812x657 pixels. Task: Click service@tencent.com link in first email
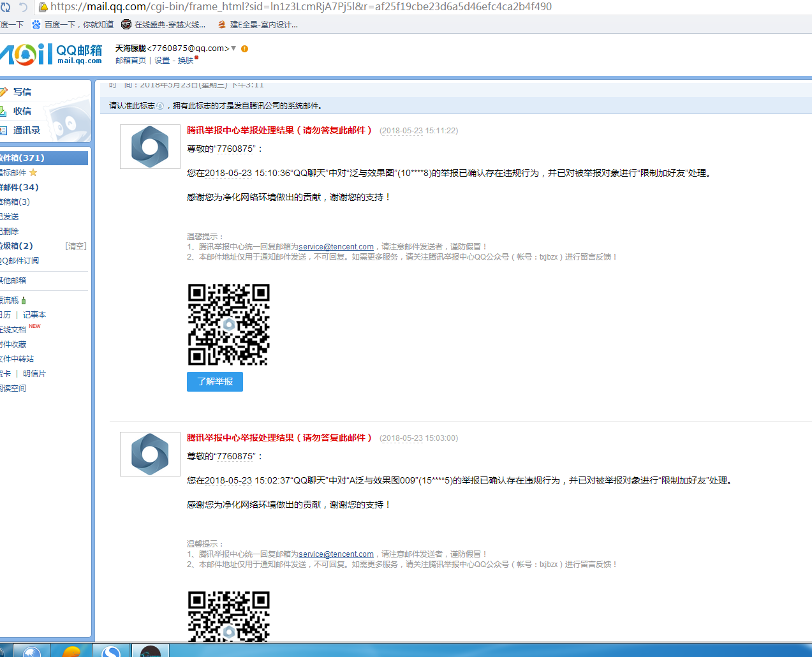tap(336, 247)
